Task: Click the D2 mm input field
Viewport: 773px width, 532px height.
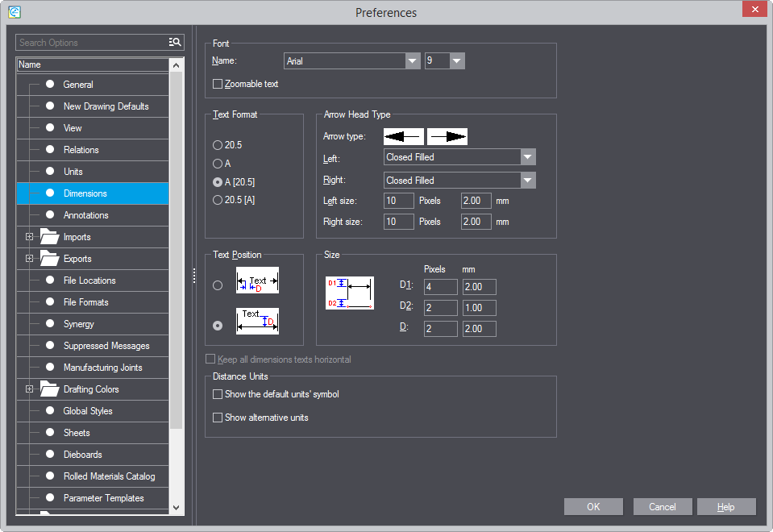Action: click(480, 308)
